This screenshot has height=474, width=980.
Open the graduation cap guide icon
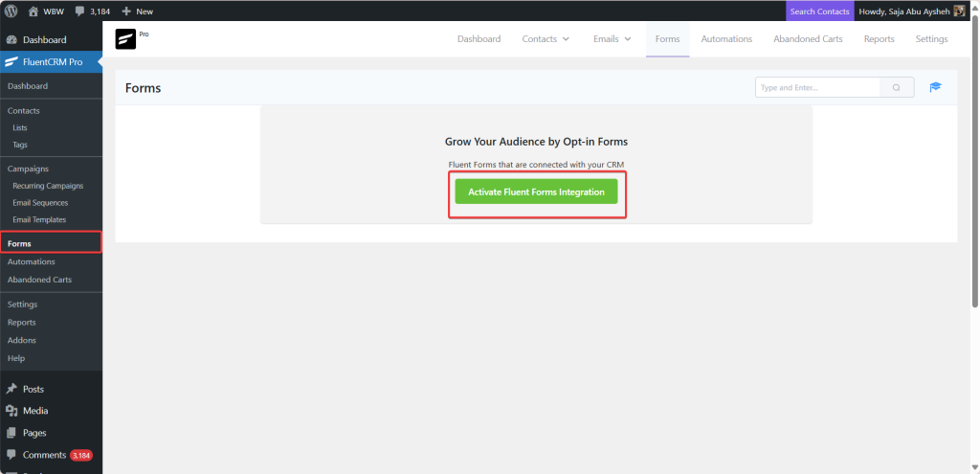pos(935,87)
